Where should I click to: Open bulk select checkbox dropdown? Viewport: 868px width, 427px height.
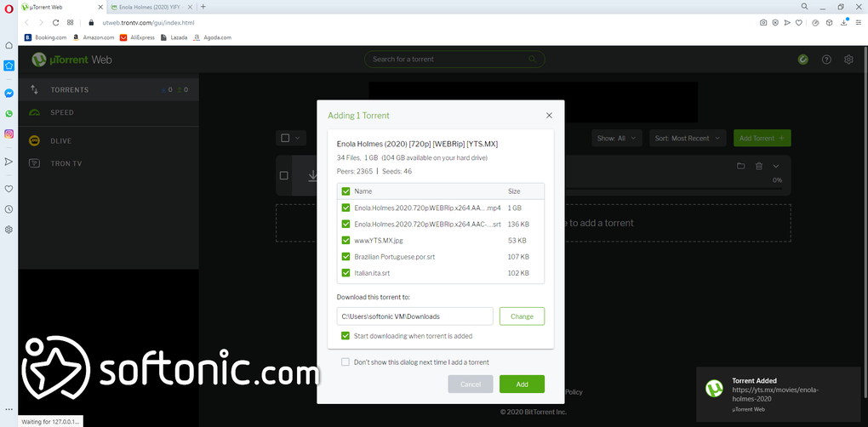[x=291, y=139]
